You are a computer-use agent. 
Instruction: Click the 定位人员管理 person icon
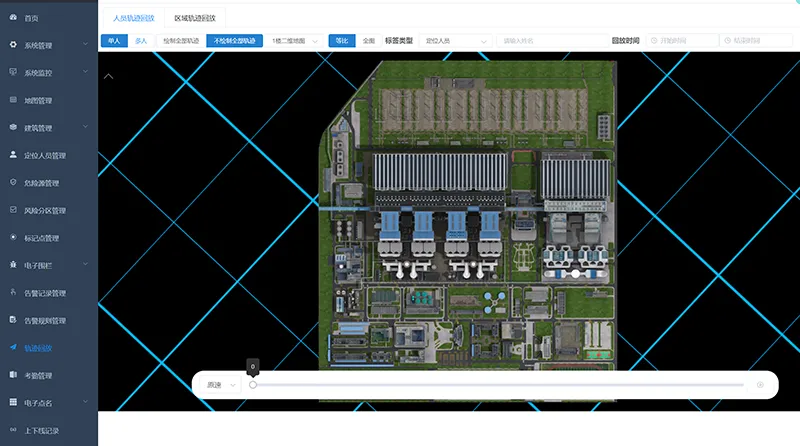[13, 155]
